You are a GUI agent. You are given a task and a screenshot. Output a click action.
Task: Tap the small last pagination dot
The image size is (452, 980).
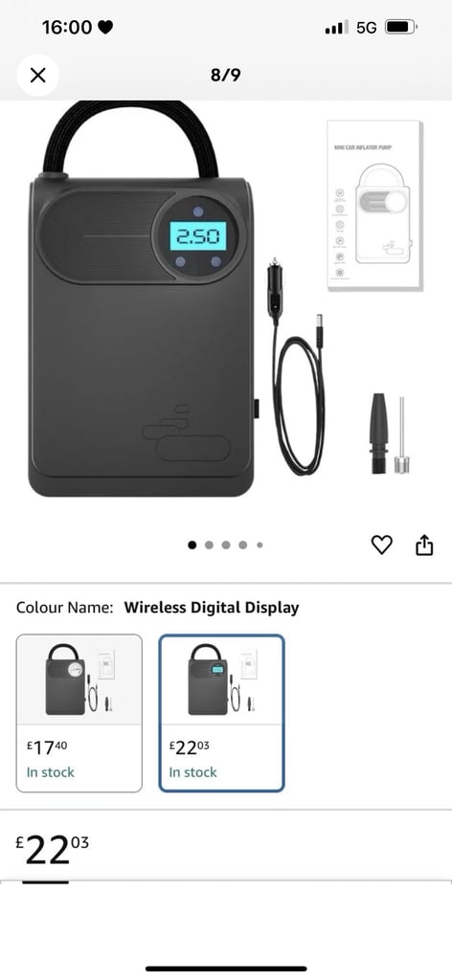[260, 545]
